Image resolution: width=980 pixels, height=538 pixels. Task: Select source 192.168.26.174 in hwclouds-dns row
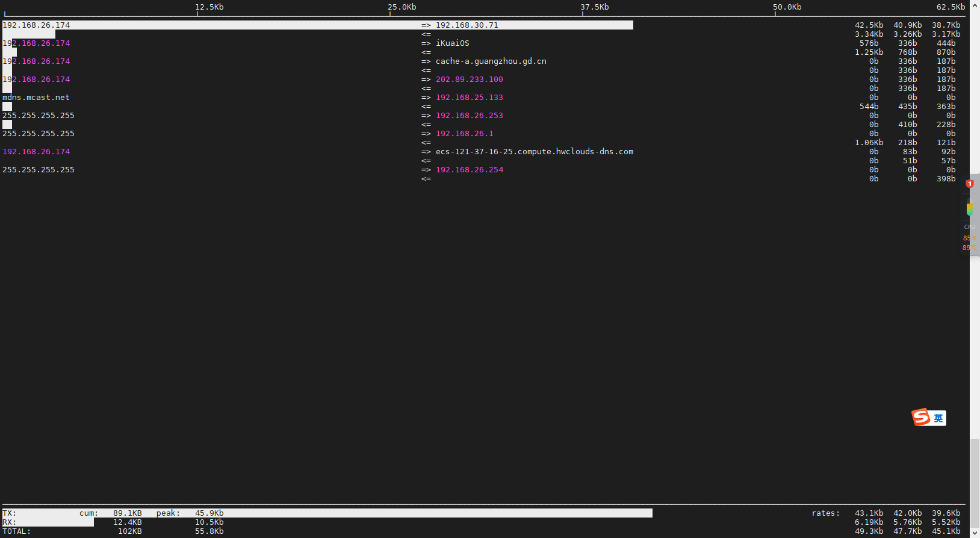pyautogui.click(x=36, y=151)
